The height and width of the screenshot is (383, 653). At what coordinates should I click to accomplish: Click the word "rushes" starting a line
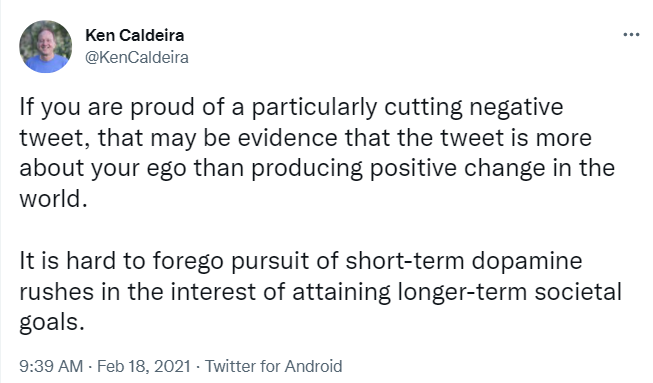pos(57,292)
